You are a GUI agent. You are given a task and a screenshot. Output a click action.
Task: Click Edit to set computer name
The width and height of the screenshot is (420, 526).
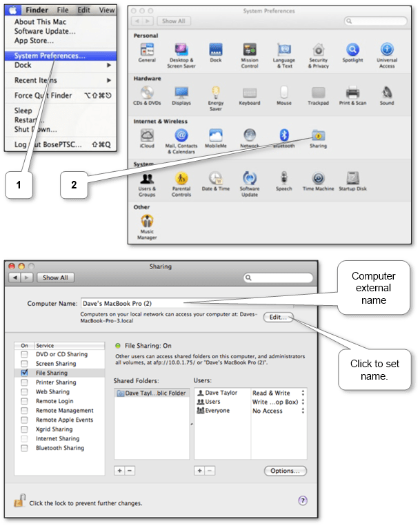278,318
